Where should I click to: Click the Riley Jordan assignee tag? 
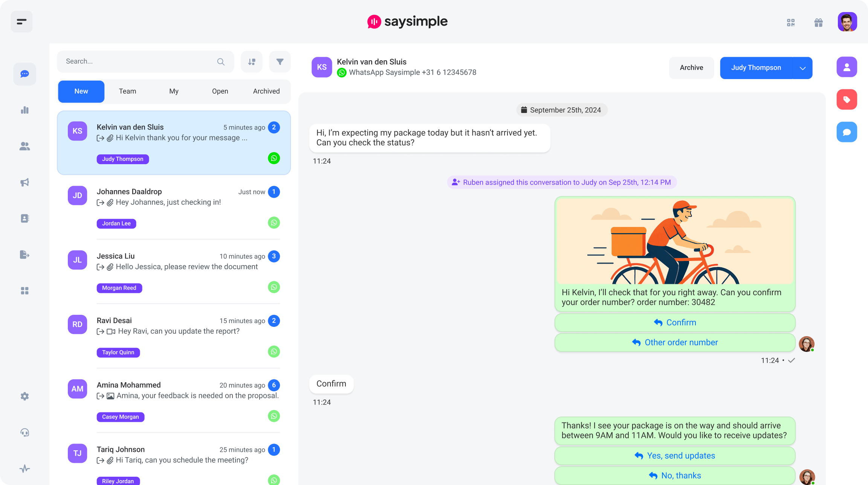[118, 481]
